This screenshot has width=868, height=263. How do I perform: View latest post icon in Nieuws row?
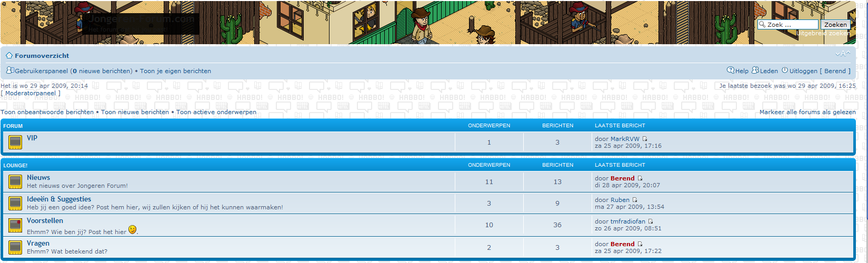640,178
